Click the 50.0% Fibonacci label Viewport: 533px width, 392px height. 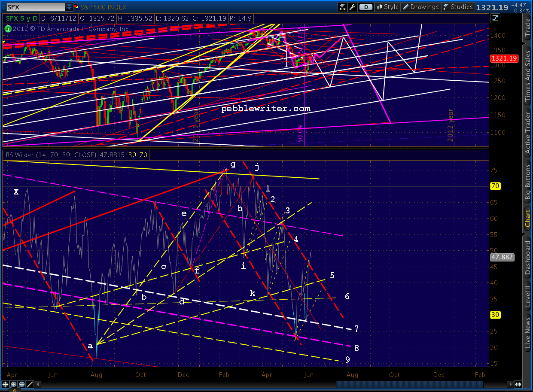coord(300,134)
